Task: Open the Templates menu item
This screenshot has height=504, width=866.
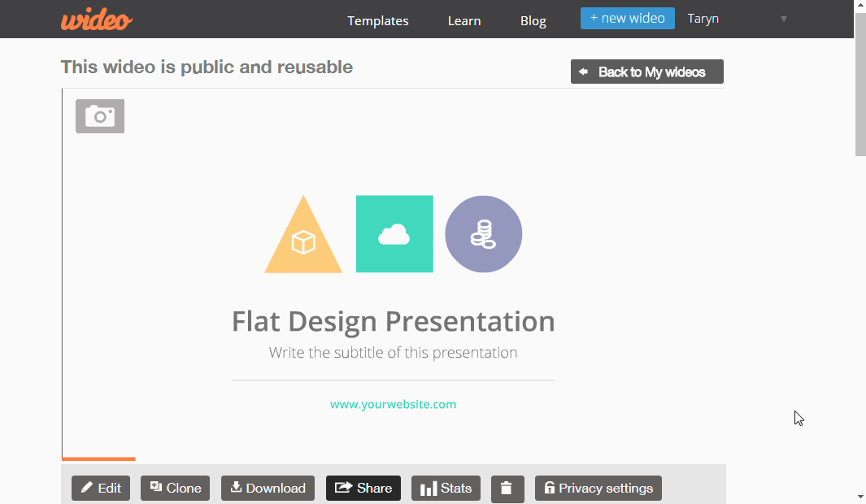Action: click(x=378, y=21)
